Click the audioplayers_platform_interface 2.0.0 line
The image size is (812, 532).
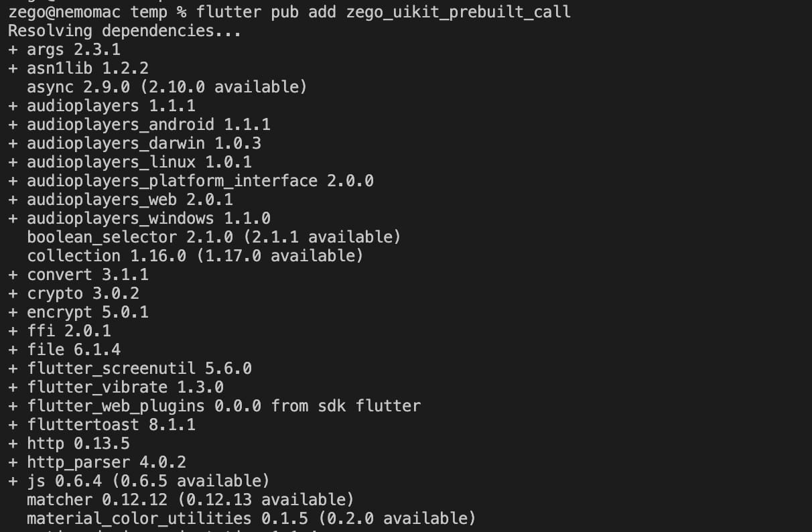[x=191, y=181]
